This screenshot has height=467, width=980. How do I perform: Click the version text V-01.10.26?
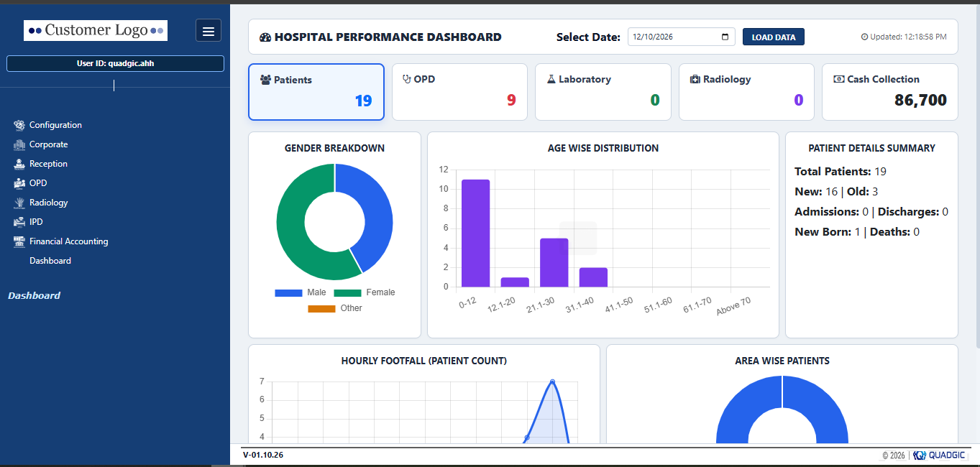point(263,455)
